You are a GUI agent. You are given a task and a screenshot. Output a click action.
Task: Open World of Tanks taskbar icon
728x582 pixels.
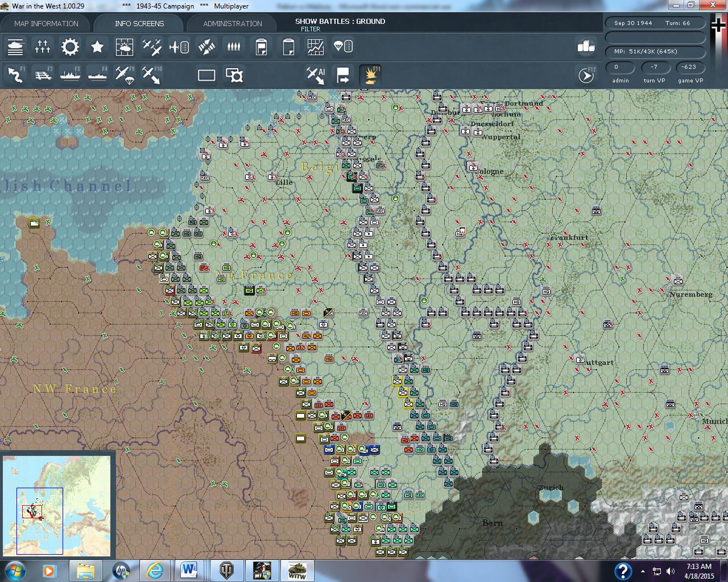click(227, 571)
